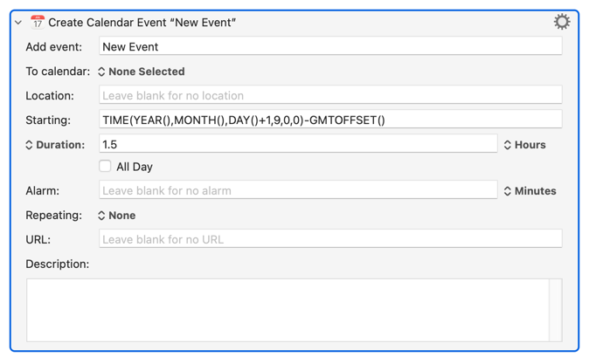Click the Add event "New Event" field
Screen dimensions: 589x364
(x=330, y=47)
